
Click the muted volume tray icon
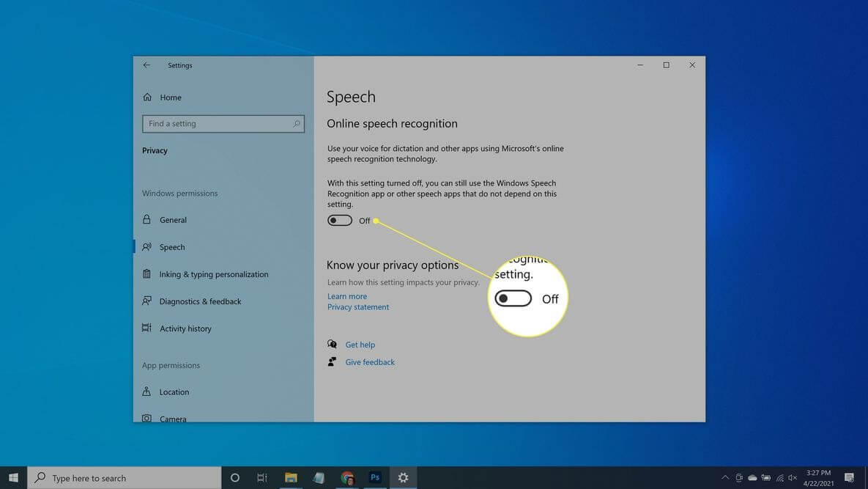click(793, 477)
